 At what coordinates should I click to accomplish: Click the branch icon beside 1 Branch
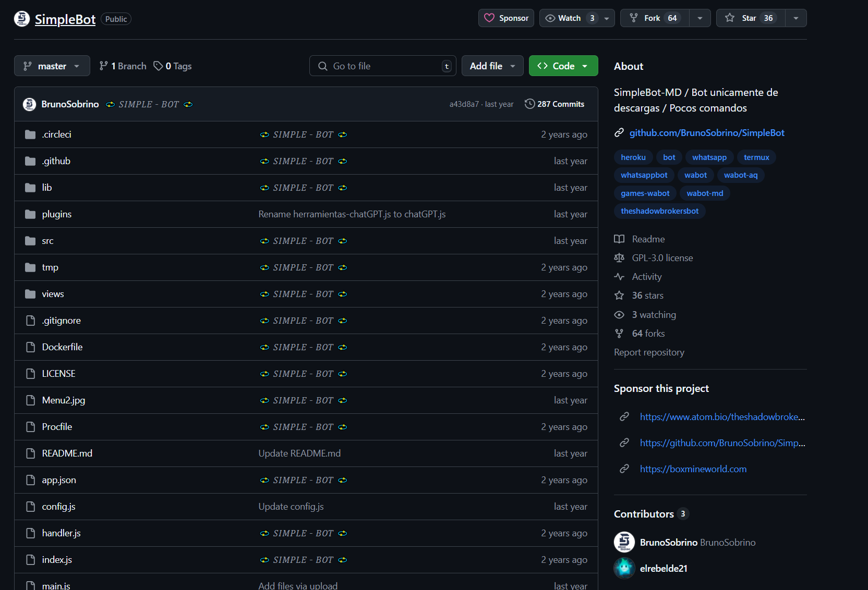(x=104, y=66)
